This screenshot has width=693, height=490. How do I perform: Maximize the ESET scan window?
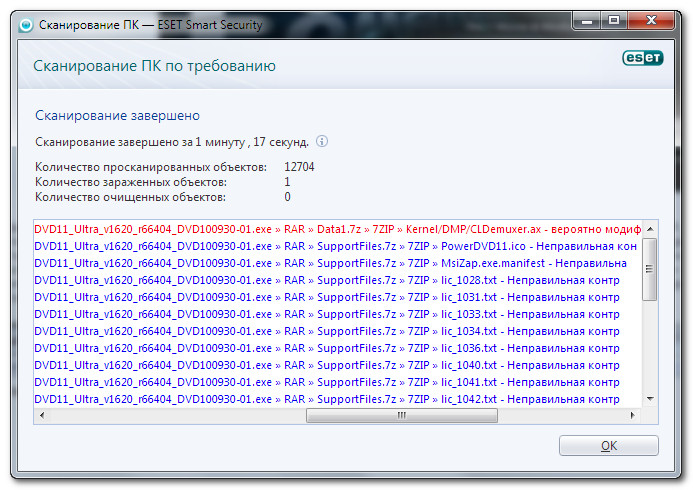pos(613,20)
